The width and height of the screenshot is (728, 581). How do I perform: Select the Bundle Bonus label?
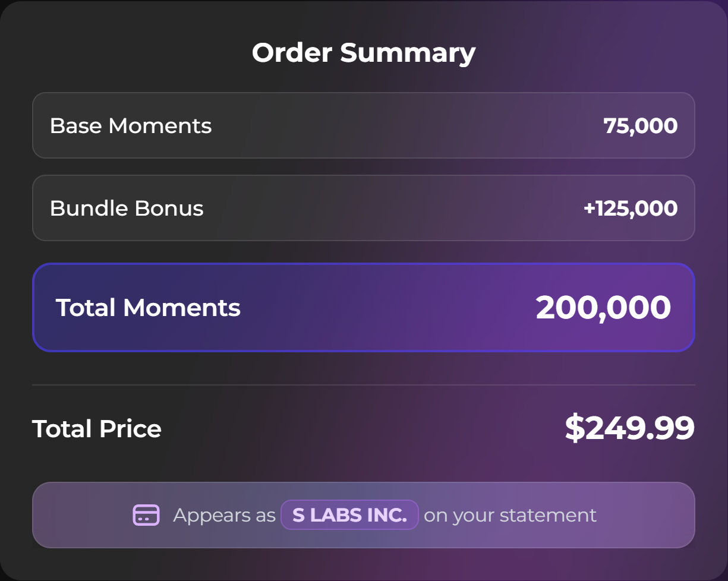(x=127, y=209)
